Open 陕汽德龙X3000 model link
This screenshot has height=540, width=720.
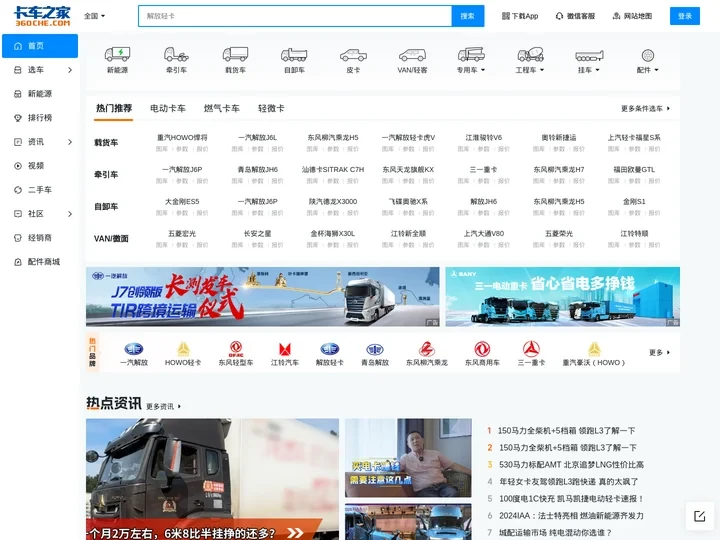click(x=332, y=202)
